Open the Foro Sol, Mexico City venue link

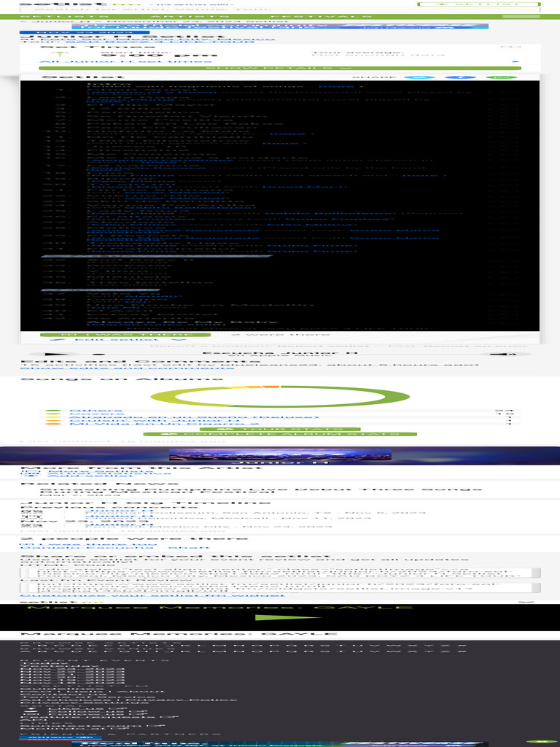click(x=158, y=39)
